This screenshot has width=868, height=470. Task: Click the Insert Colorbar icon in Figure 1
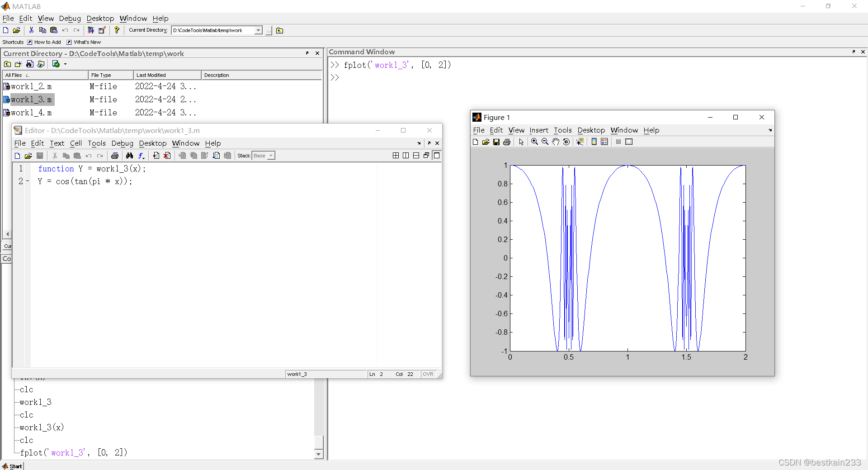point(594,142)
